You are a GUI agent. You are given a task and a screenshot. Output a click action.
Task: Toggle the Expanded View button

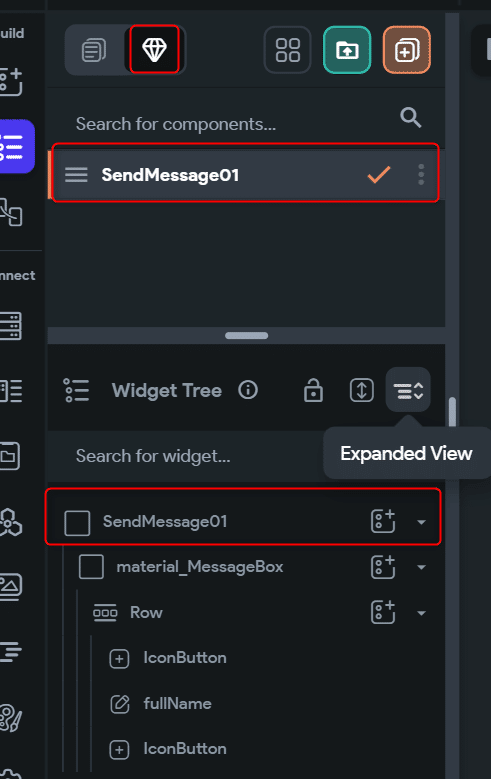pos(408,390)
